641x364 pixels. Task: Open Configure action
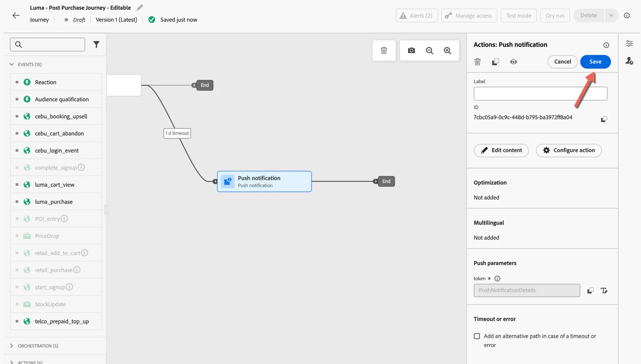tap(569, 150)
